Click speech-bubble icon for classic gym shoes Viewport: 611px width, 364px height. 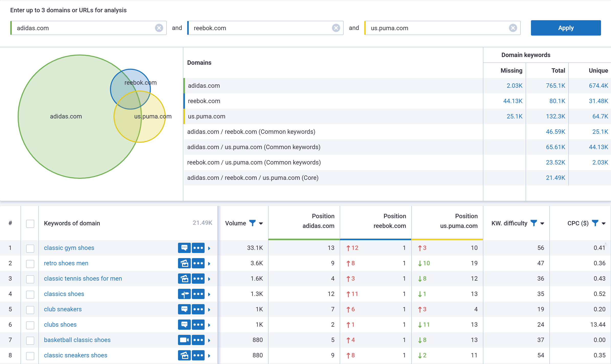[x=184, y=248]
